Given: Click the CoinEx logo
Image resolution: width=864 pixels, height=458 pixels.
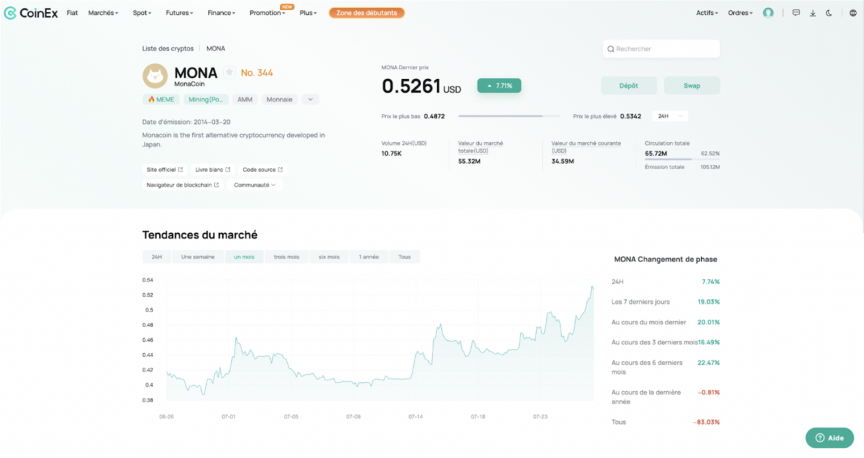Looking at the screenshot, I should 31,13.
